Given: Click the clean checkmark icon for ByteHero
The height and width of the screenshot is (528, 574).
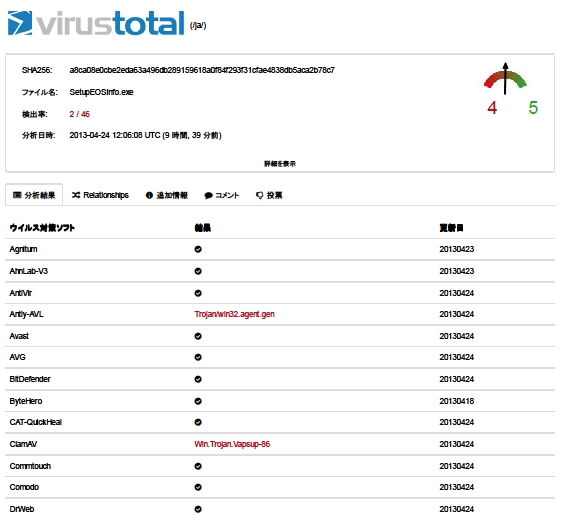Looking at the screenshot, I should click(198, 401).
